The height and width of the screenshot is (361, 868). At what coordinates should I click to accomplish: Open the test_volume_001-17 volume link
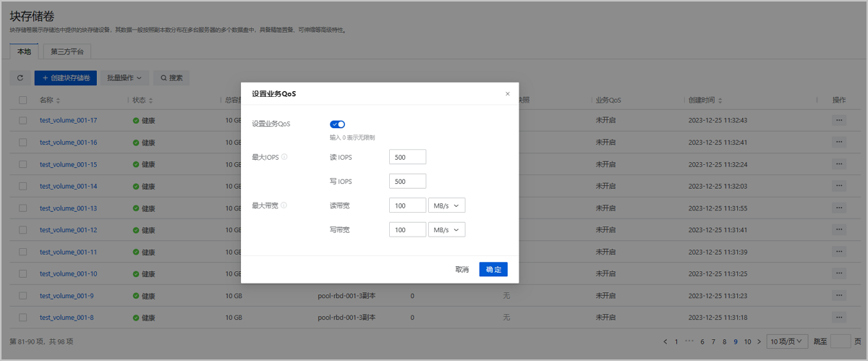[68, 120]
